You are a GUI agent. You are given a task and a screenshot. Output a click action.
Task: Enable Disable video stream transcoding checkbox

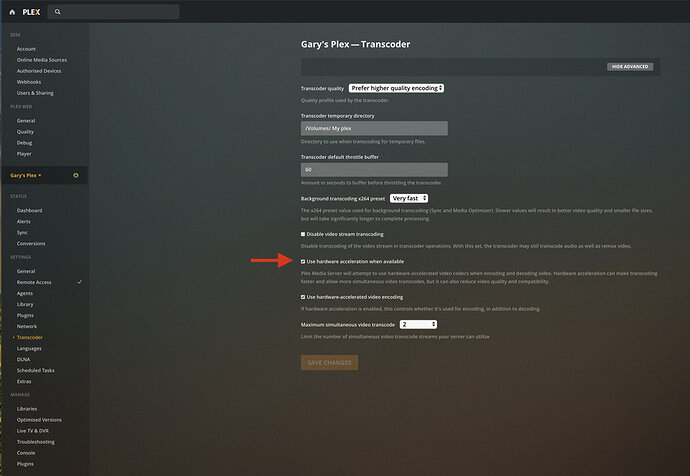(303, 234)
